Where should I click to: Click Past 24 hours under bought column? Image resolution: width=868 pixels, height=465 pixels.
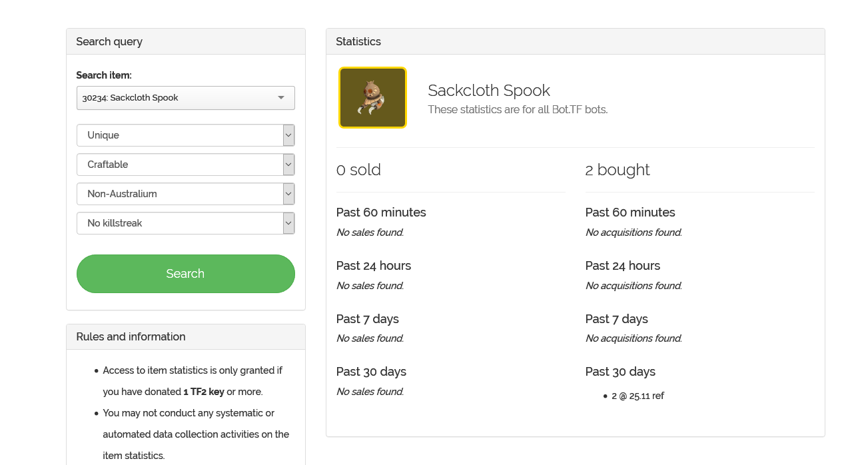[622, 266]
